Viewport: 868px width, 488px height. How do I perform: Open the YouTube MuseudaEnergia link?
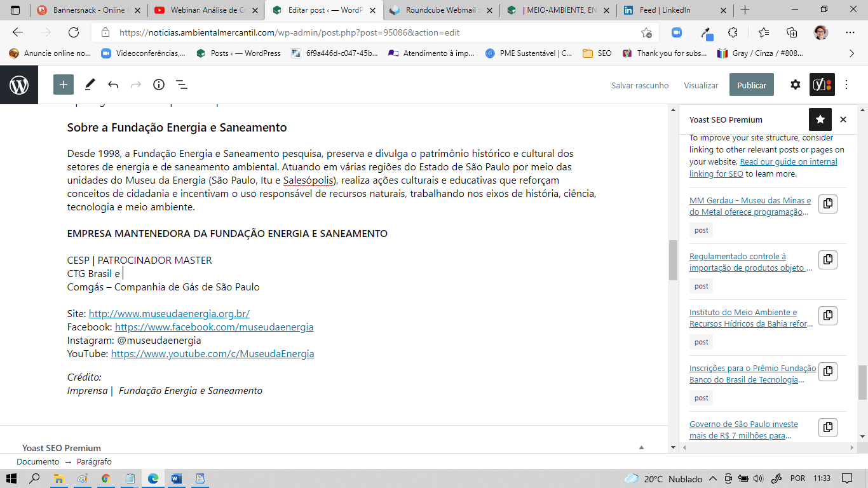tap(212, 354)
